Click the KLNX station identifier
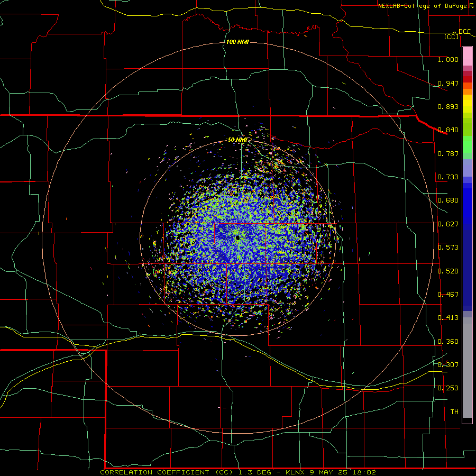476x476 pixels. 295,472
